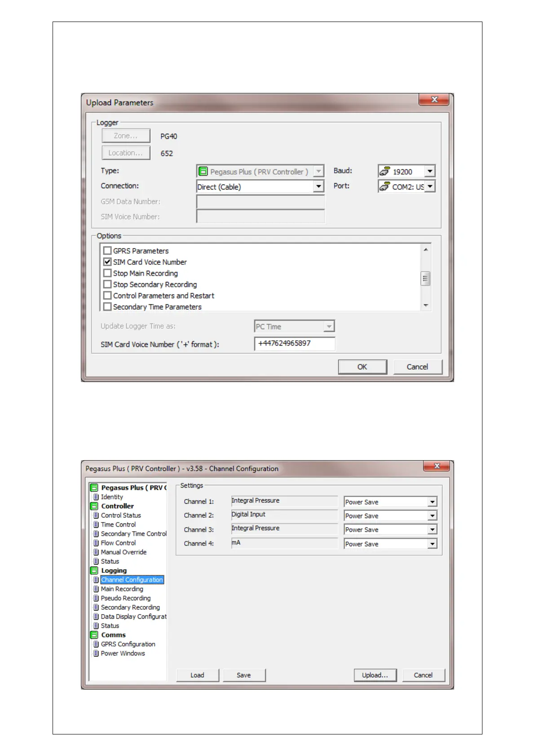Click the page icon beside Manual Override
Screen dimensions: 535x756
coord(96,552)
